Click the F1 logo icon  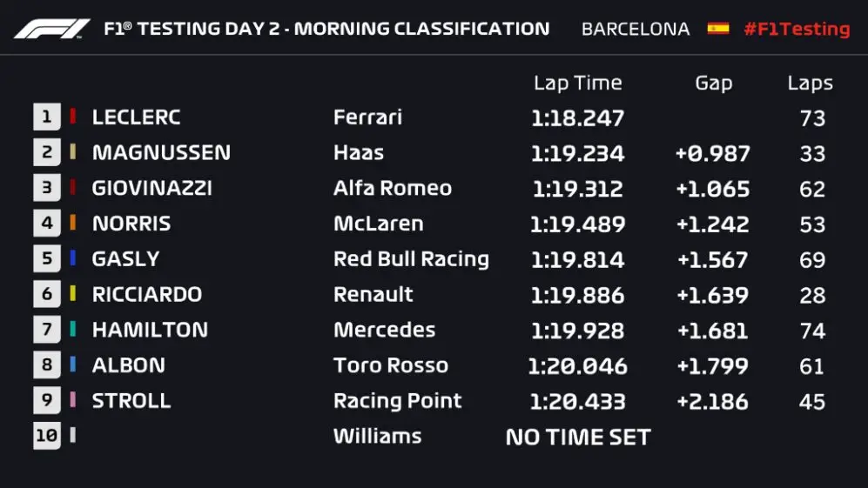[x=51, y=29]
